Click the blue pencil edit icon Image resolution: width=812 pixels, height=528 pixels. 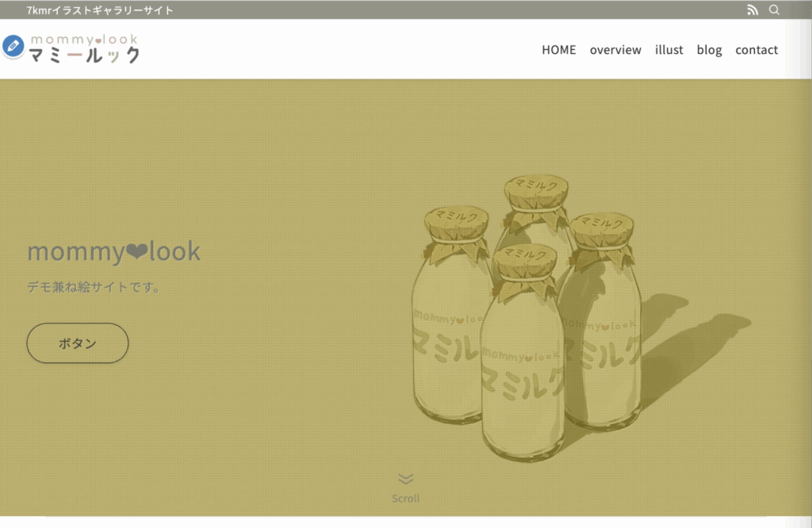pos(13,46)
